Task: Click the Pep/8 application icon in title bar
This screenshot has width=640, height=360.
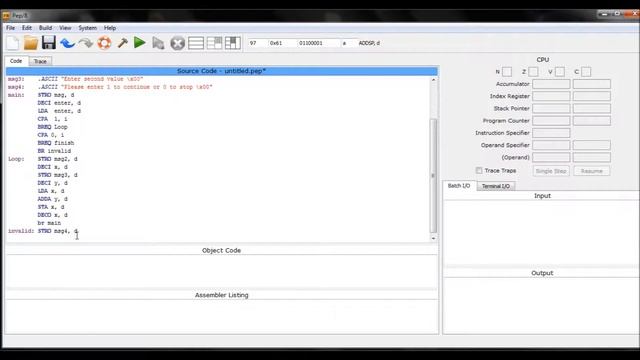Action: (x=6, y=16)
